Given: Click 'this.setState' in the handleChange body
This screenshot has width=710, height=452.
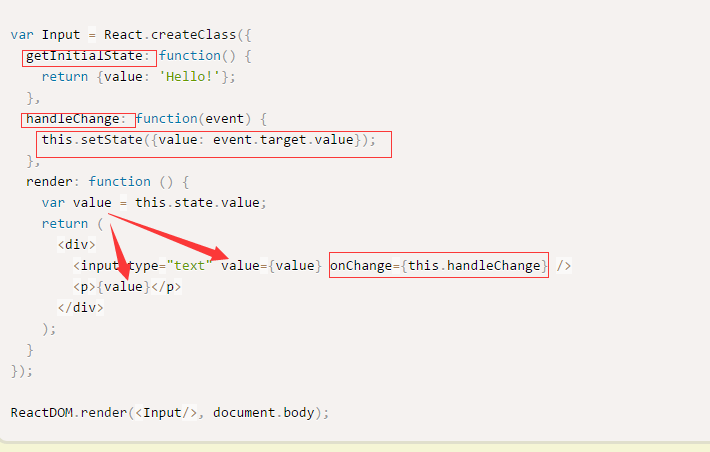Looking at the screenshot, I should 92,139.
